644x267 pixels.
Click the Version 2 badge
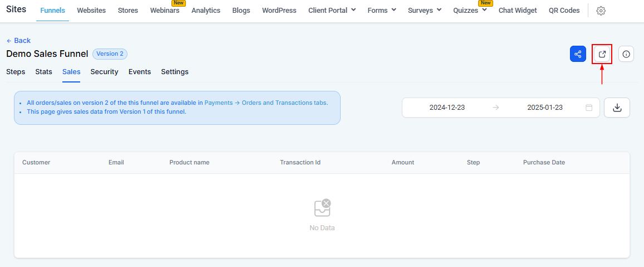click(110, 54)
